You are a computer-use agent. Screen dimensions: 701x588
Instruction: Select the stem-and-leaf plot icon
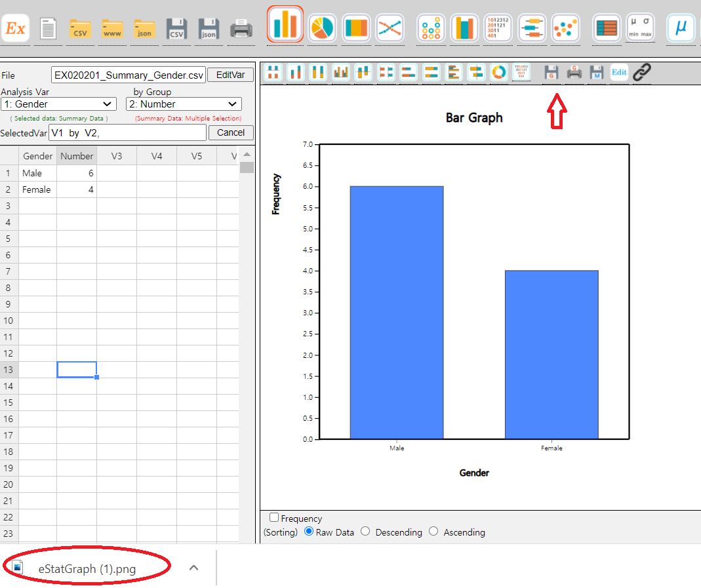(x=498, y=28)
